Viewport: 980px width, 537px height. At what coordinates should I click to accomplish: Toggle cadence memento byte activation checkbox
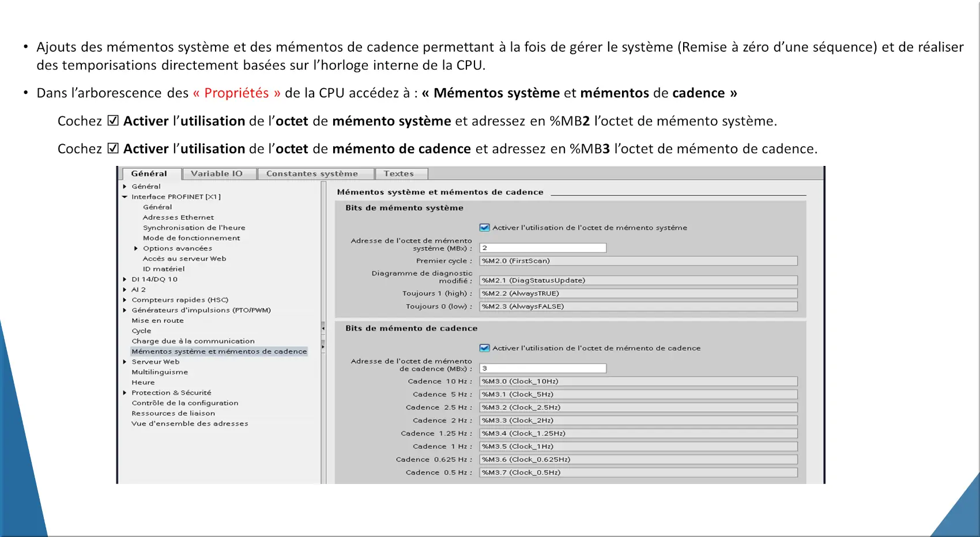[x=484, y=348]
